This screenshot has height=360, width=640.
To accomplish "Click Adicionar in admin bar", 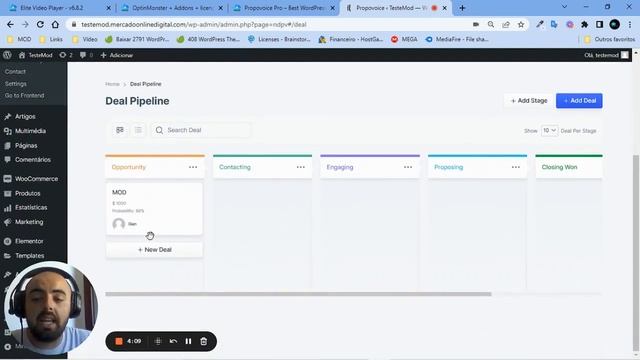I will 117,55.
